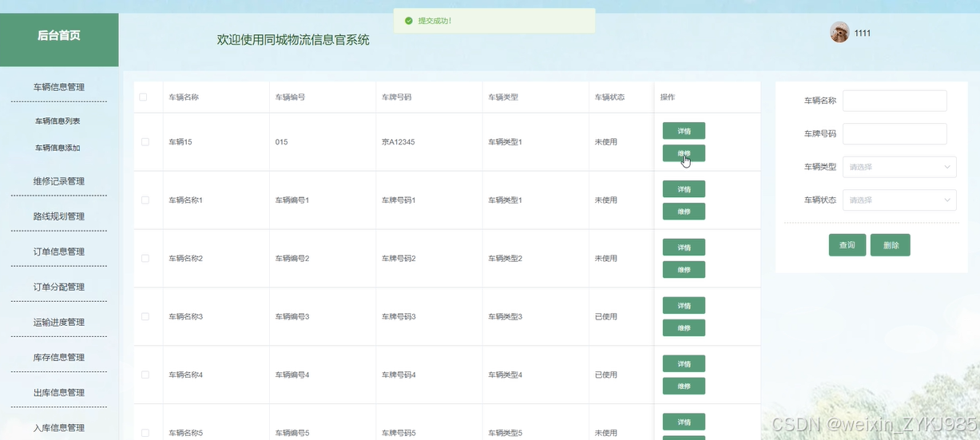This screenshot has height=440, width=980.
Task: Click the system title 欢迎使用同城物流信息官系统
Action: [293, 40]
